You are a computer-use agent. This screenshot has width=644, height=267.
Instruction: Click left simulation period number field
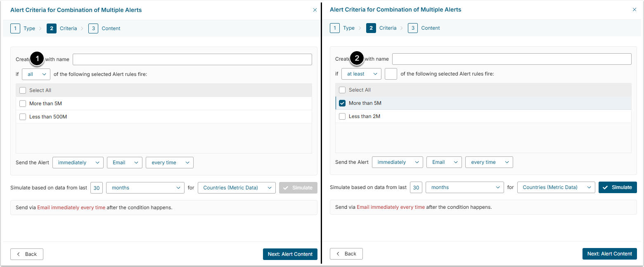click(97, 188)
